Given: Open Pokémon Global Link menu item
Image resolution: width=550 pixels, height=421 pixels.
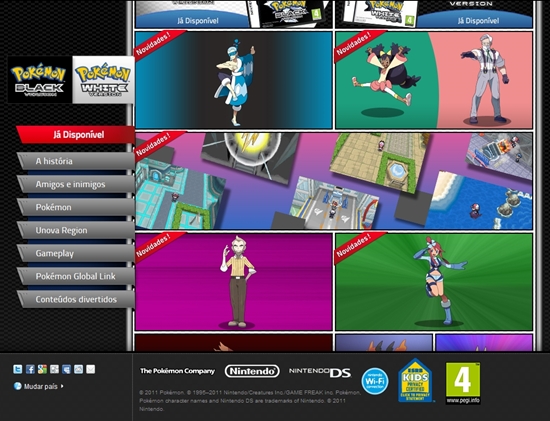Looking at the screenshot, I should point(76,276).
